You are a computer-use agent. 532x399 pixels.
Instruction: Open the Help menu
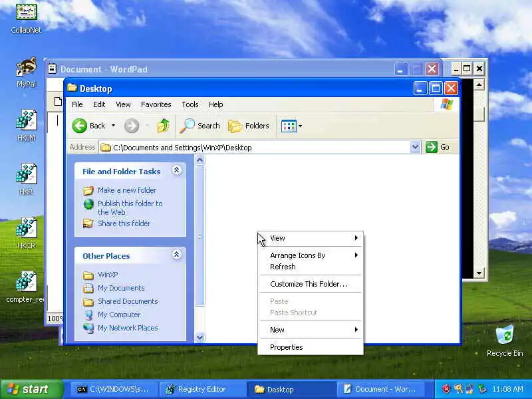215,104
